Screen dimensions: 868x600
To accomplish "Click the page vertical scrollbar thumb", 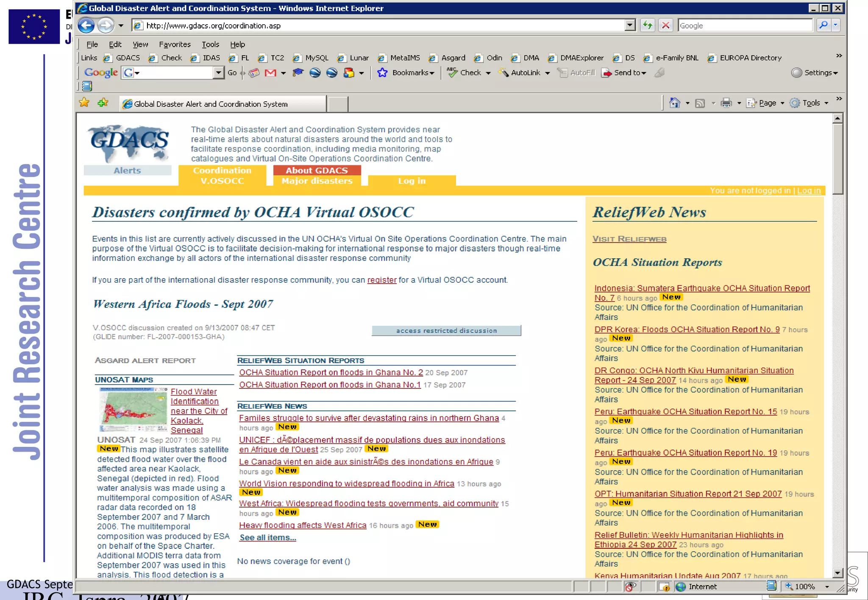I will [x=837, y=159].
